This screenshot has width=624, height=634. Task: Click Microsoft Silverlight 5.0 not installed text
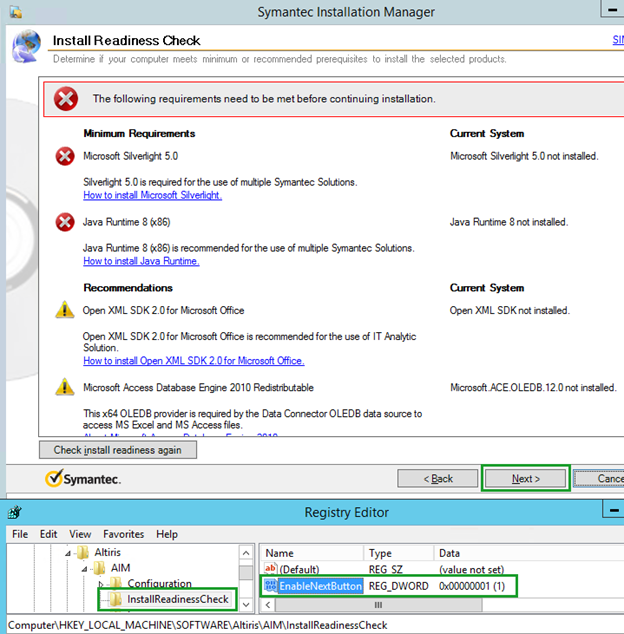coord(524,156)
